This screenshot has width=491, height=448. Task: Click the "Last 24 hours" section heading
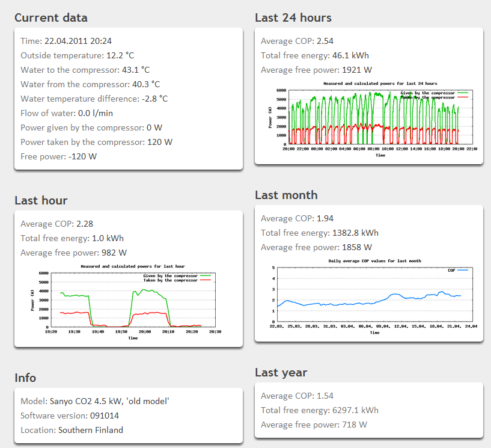click(x=293, y=17)
